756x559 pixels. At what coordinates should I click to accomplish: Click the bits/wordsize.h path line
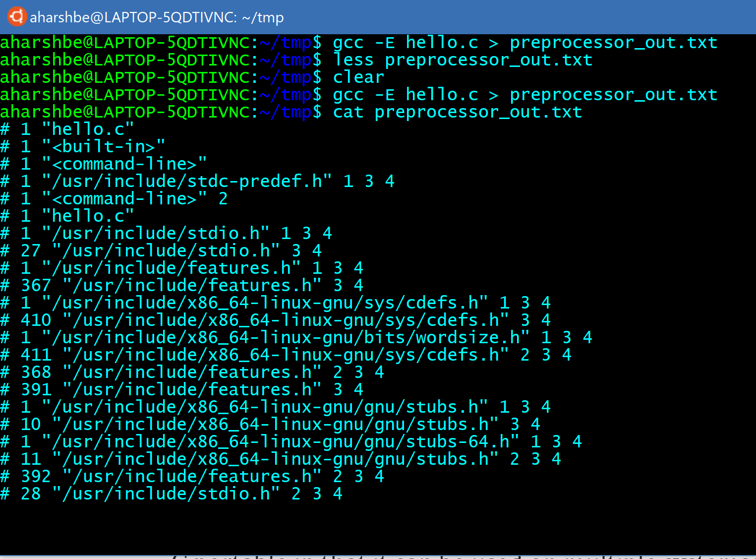[296, 338]
